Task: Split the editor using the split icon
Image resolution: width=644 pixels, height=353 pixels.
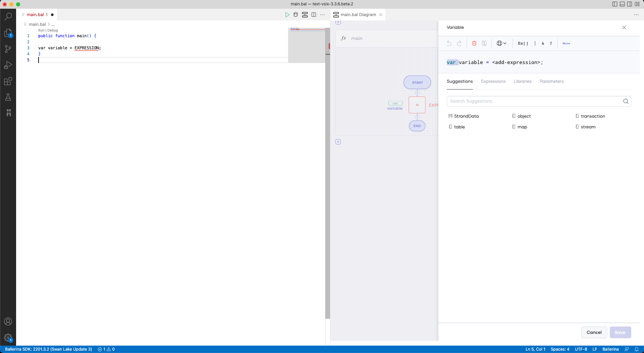Action: pos(314,15)
